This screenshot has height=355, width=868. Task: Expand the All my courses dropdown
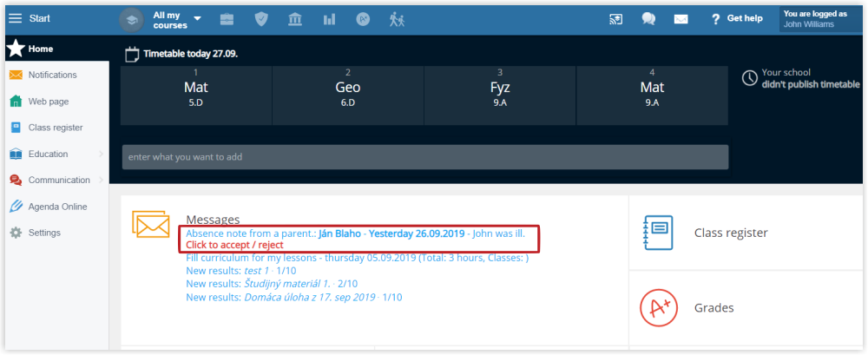point(177,20)
